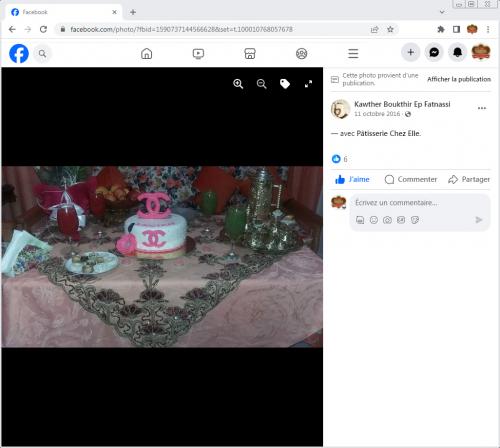
Task: Tag the photo with tag icon
Action: [x=285, y=84]
